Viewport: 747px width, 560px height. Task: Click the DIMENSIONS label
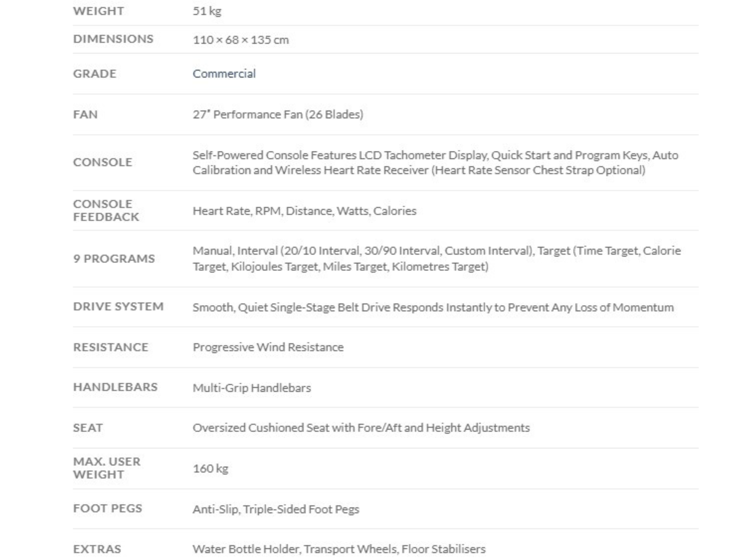[x=113, y=39]
